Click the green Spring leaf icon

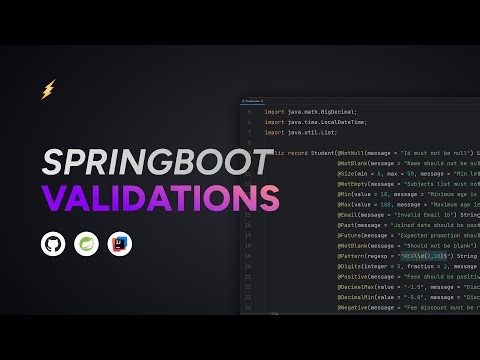(86, 244)
